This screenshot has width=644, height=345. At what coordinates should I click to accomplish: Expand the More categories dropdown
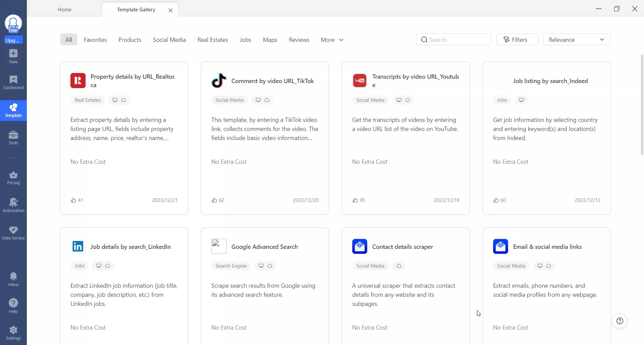click(x=332, y=40)
